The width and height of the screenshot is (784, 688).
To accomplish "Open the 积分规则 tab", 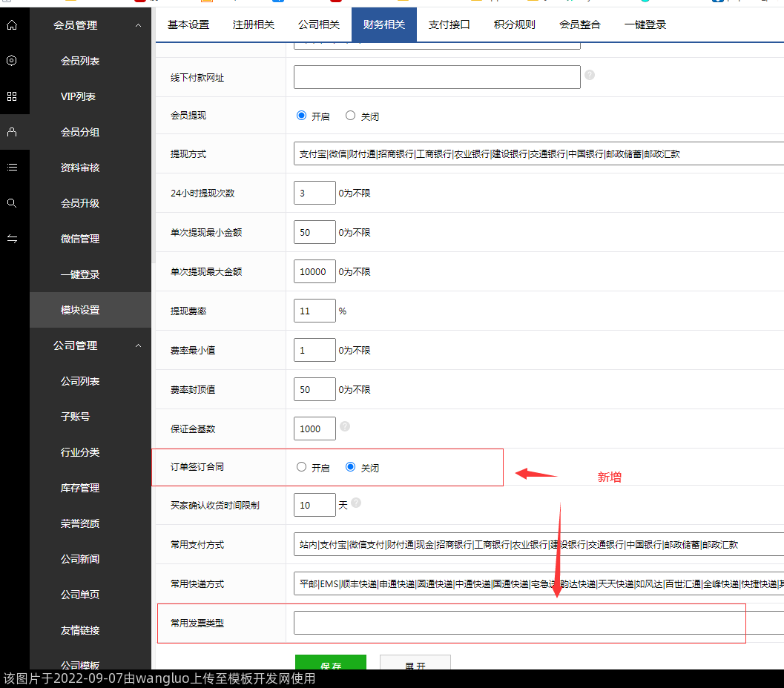I will coord(514,24).
